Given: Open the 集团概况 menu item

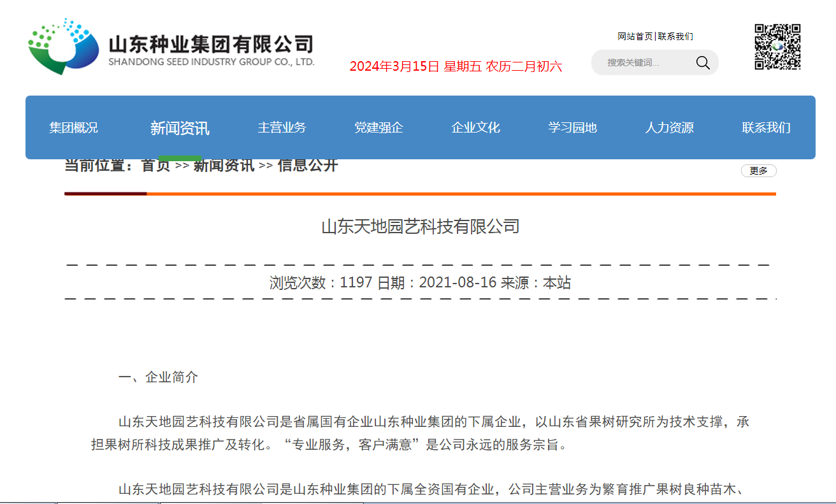Looking at the screenshot, I should (73, 127).
